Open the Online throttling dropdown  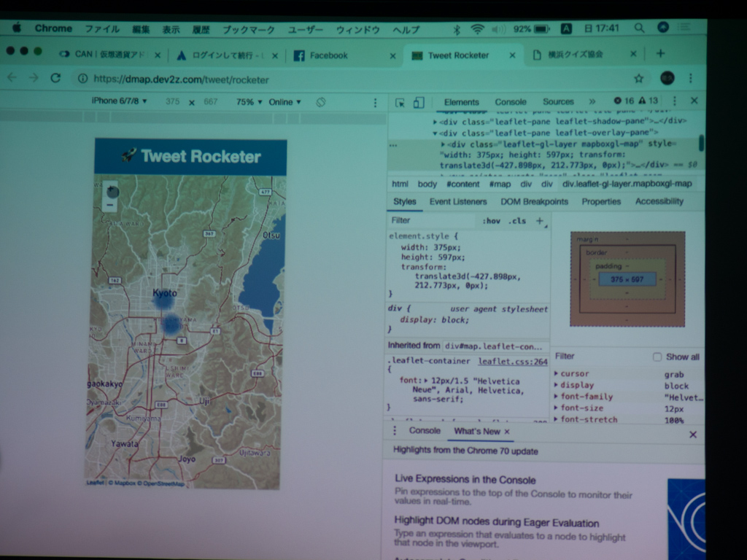285,102
